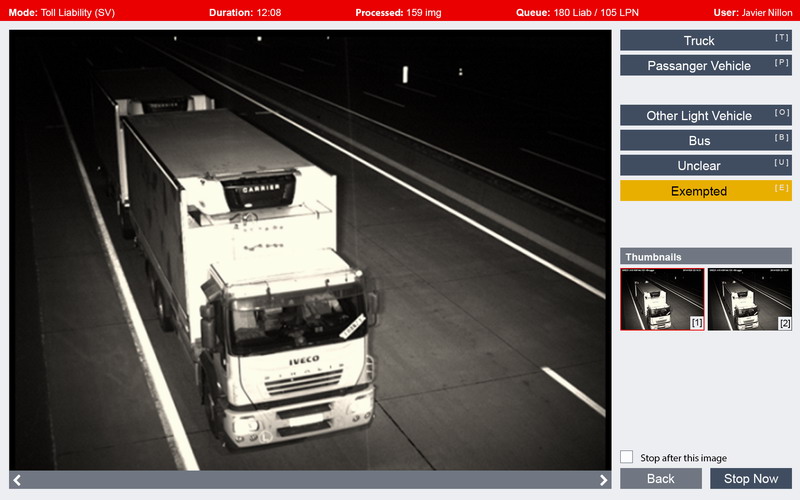
Task: Mark the image as Unclear
Action: [x=706, y=165]
